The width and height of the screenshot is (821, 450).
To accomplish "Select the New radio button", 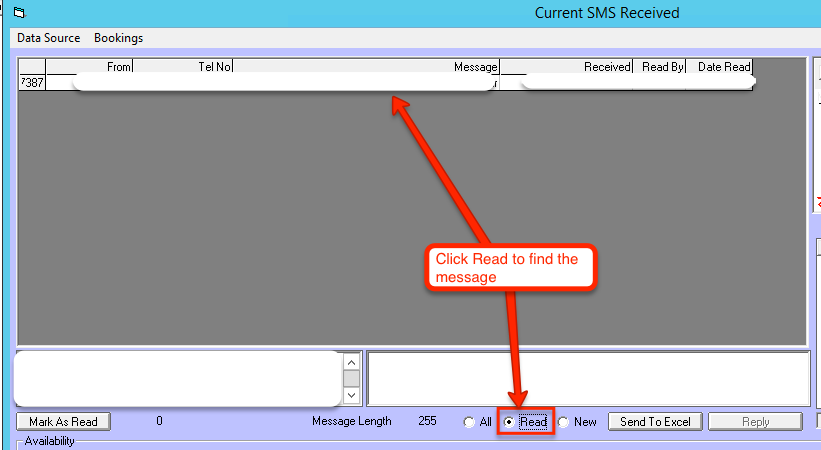I will pos(564,422).
